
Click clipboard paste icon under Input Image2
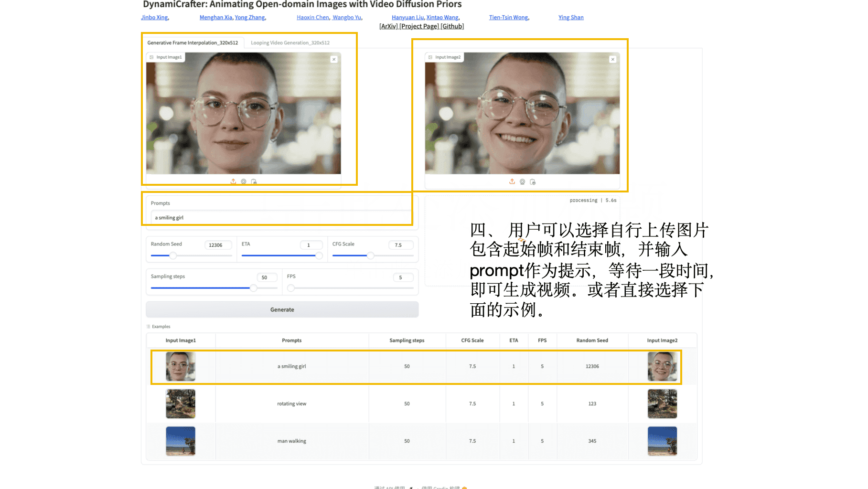point(533,181)
